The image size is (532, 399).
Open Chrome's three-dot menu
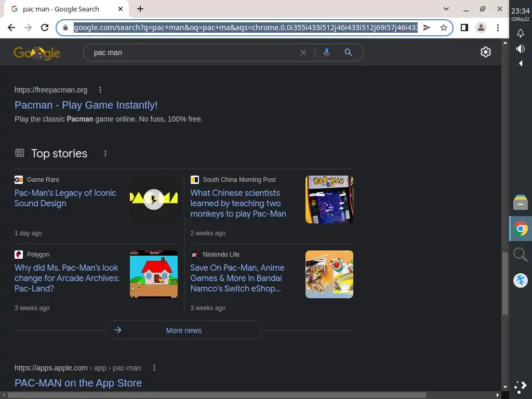(x=498, y=28)
